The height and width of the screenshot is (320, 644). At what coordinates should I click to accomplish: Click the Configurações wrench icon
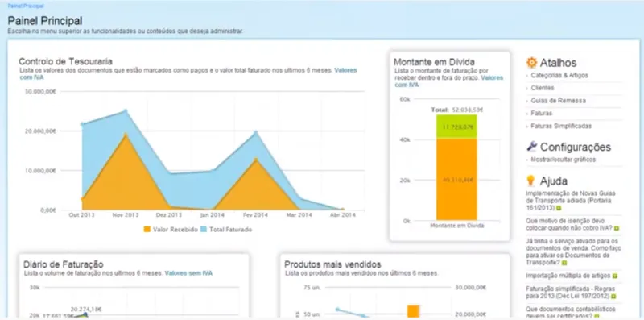click(531, 147)
